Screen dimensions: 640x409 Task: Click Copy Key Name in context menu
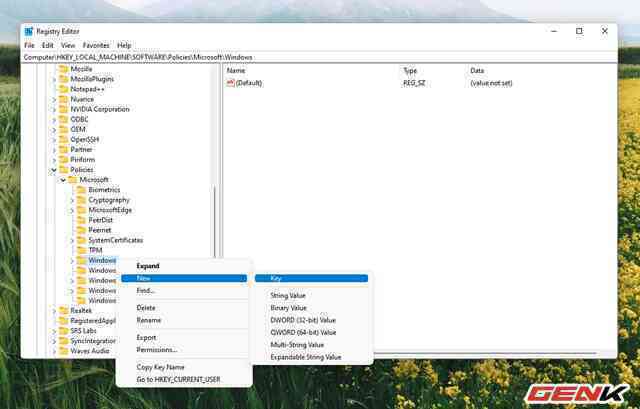[184, 367]
